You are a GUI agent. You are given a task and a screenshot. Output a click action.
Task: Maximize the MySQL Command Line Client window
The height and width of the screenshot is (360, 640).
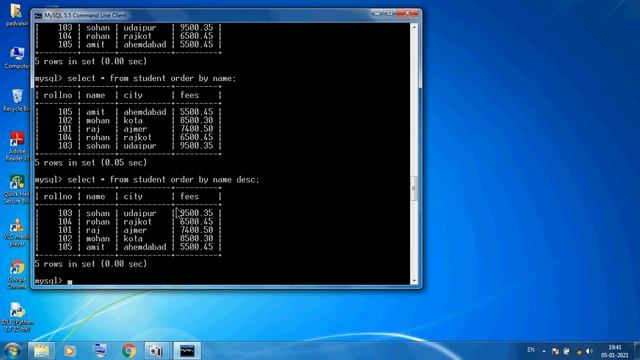point(389,13)
